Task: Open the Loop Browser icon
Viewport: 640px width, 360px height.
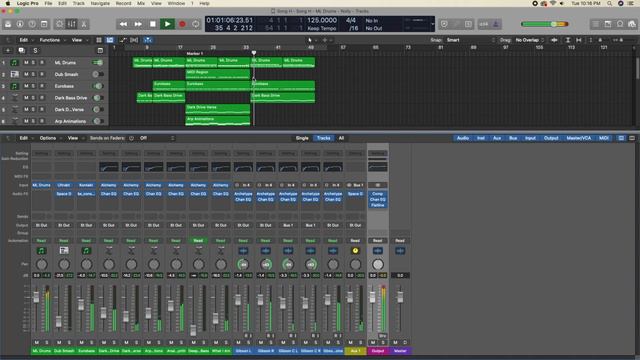Action: click(620, 24)
